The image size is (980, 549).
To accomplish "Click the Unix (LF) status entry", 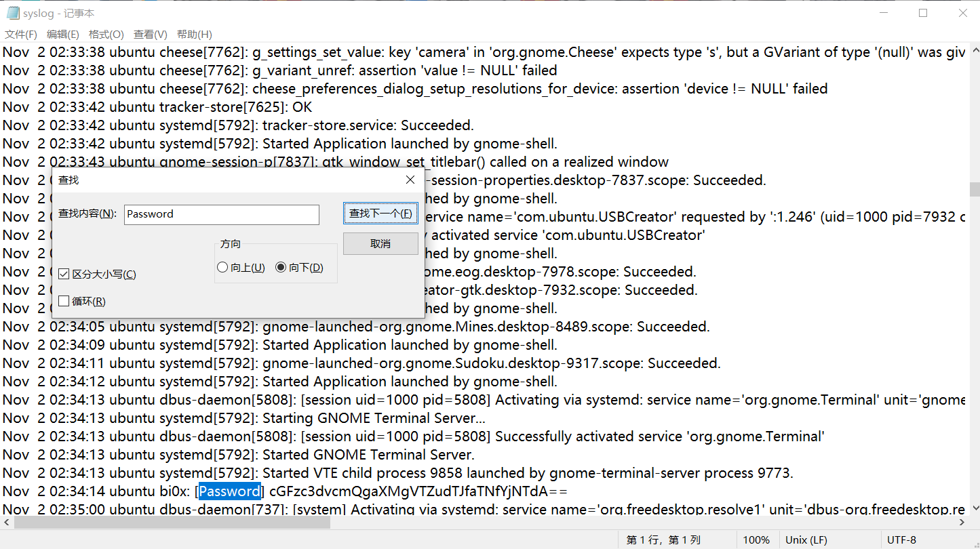I will point(806,540).
